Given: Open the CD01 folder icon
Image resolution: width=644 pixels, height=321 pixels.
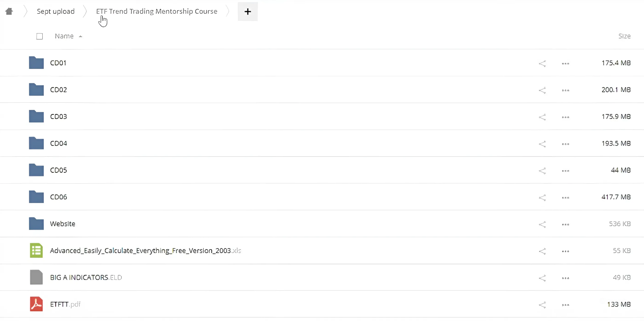Looking at the screenshot, I should point(36,63).
